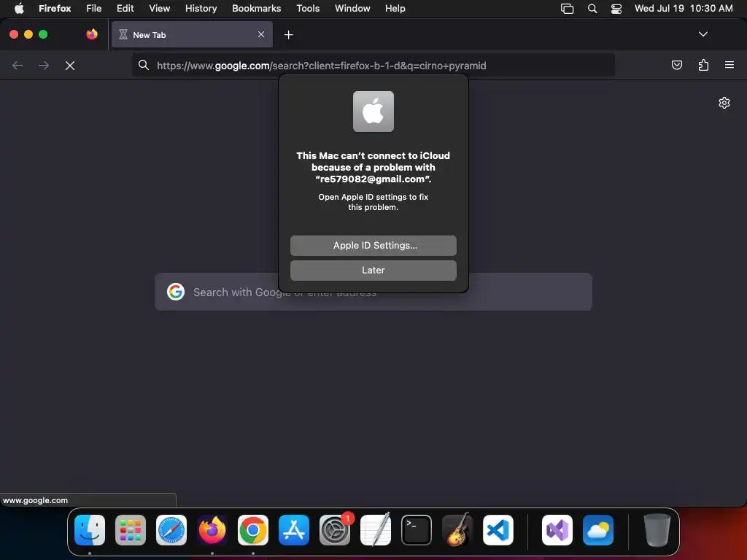Open the Firefox app menu
Viewport: 747px width, 560px height.
point(55,8)
